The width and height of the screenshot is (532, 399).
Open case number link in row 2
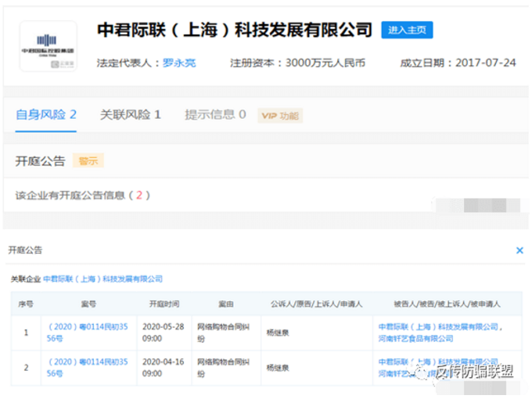point(88,368)
